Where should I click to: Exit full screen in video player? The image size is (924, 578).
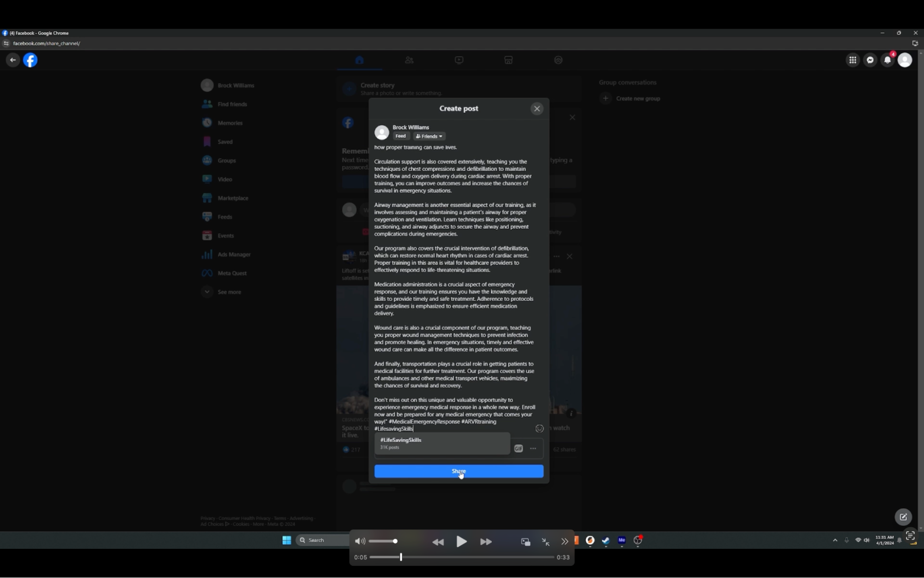coord(545,542)
